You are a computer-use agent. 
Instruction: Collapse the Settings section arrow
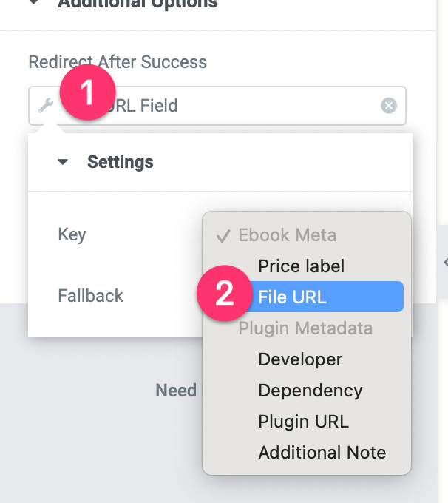(x=63, y=162)
